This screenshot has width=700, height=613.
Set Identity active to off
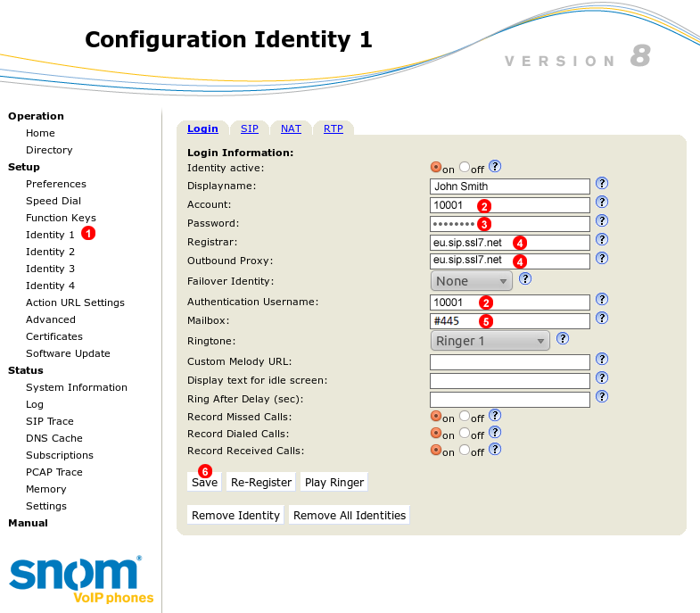point(465,167)
